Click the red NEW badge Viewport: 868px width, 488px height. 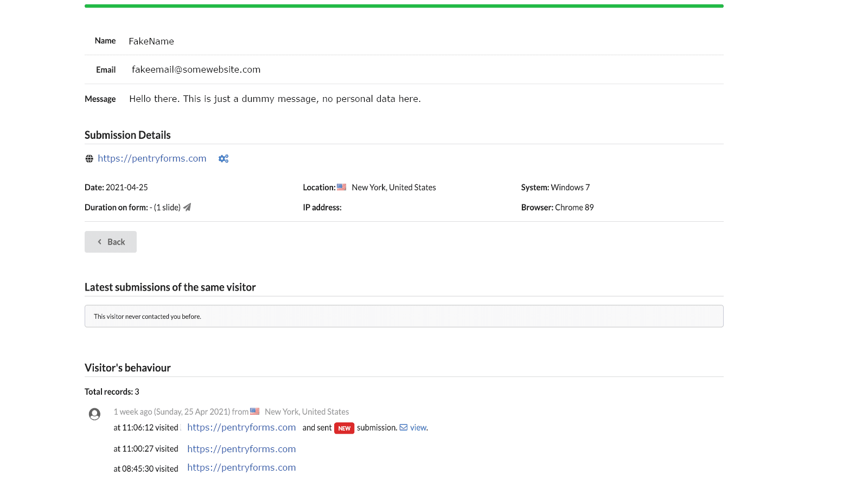click(x=344, y=428)
